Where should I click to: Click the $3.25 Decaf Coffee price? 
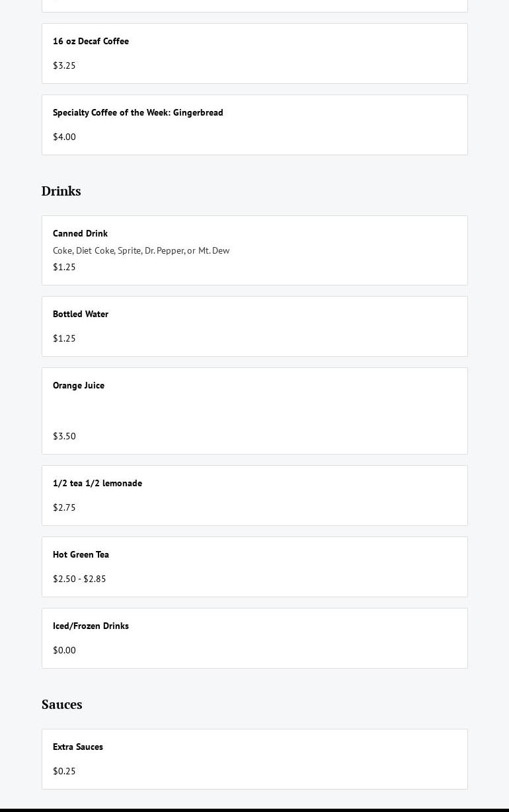coord(64,65)
